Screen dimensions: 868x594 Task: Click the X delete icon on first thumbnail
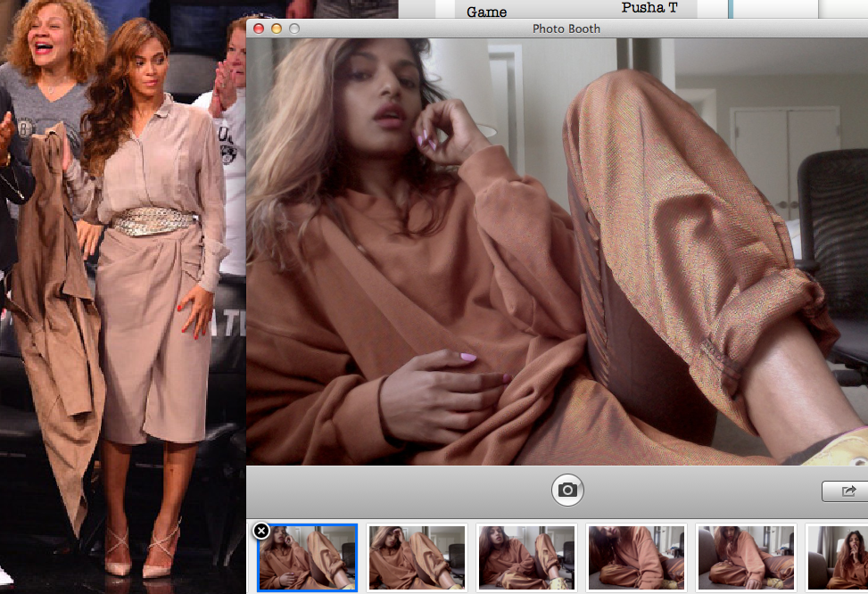[x=260, y=530]
